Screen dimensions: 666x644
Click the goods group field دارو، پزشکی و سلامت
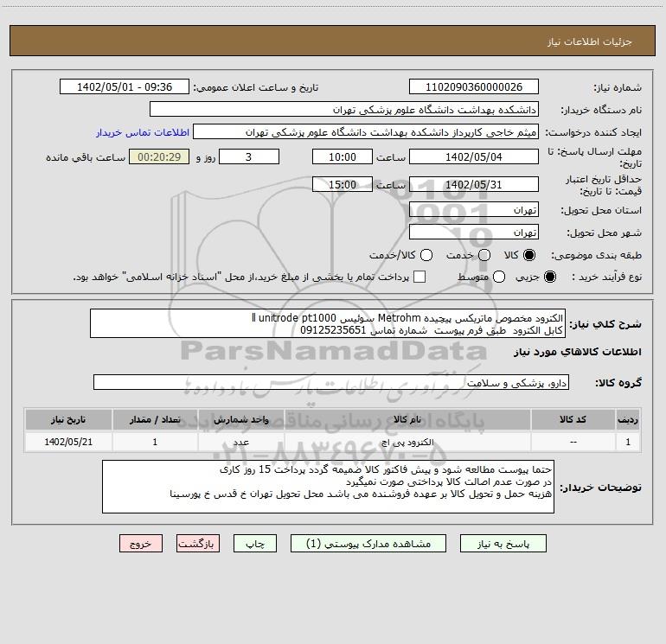click(x=331, y=382)
